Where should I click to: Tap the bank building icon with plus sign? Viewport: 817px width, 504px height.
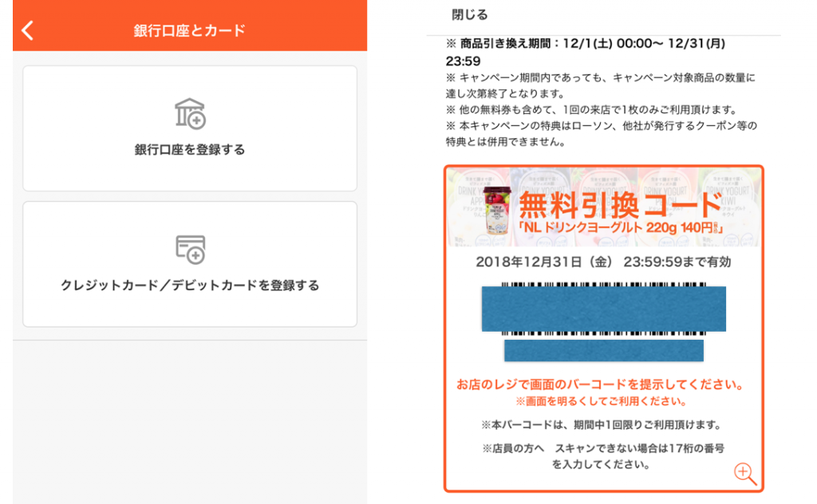(x=190, y=113)
